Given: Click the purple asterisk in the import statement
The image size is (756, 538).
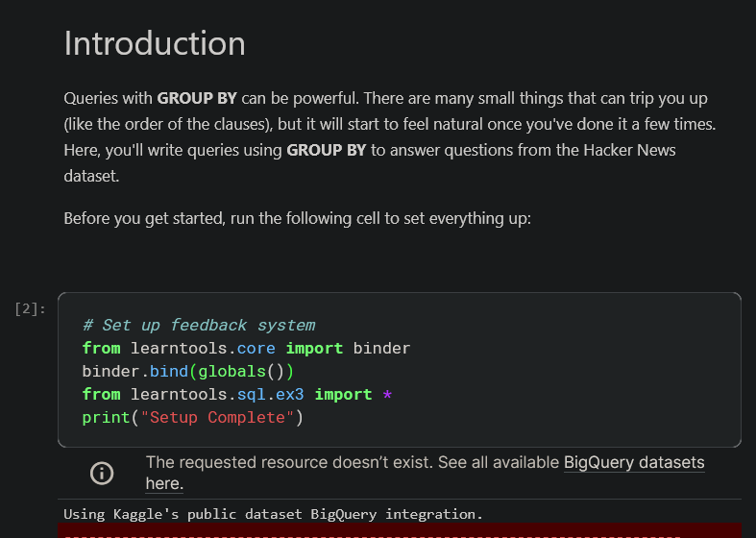Looking at the screenshot, I should pyautogui.click(x=387, y=395).
